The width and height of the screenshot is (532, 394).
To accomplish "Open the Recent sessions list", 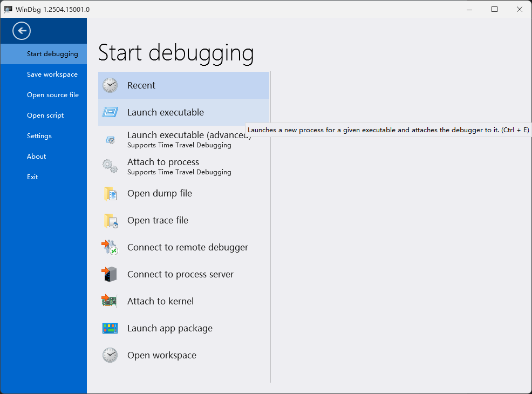I will tap(183, 85).
